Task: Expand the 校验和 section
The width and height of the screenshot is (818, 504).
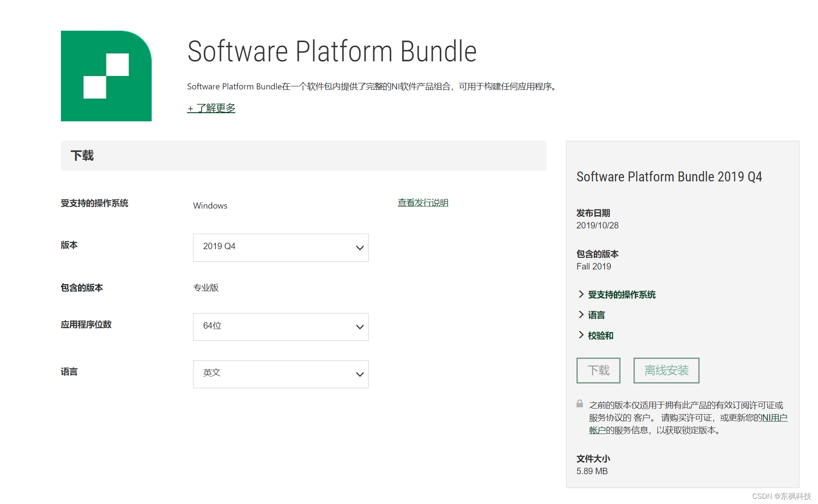Action: click(601, 335)
